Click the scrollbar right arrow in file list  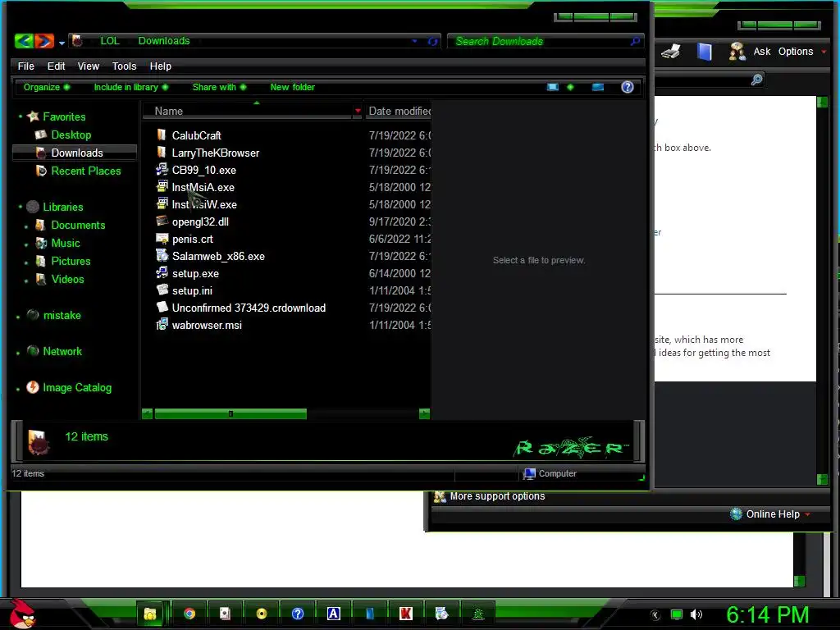(424, 413)
